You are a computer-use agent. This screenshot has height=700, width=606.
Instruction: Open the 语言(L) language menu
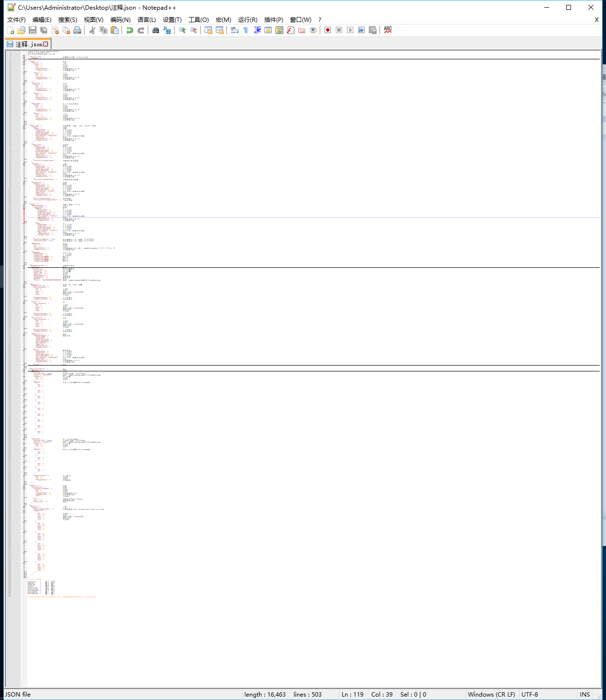146,20
